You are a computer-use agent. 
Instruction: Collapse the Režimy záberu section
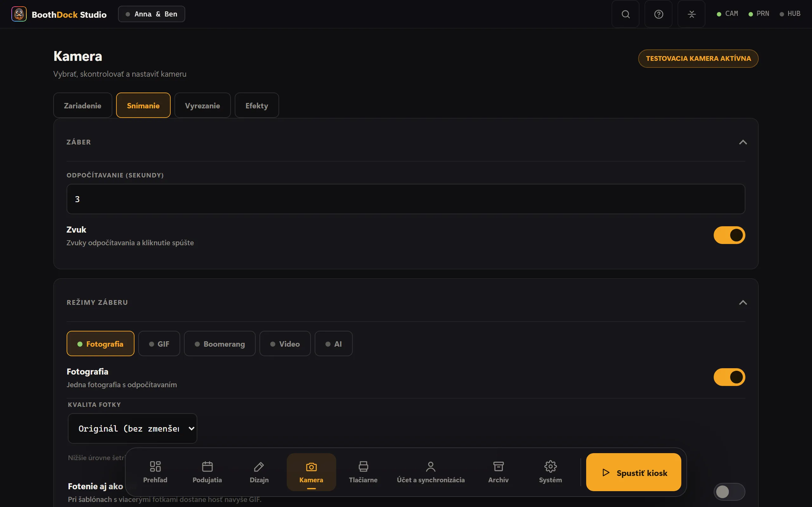pyautogui.click(x=743, y=302)
